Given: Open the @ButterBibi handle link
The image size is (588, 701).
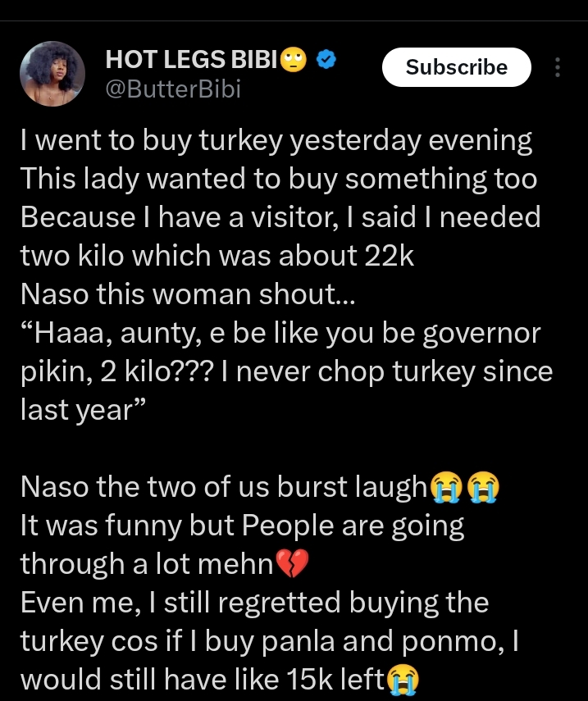Looking at the screenshot, I should 173,89.
